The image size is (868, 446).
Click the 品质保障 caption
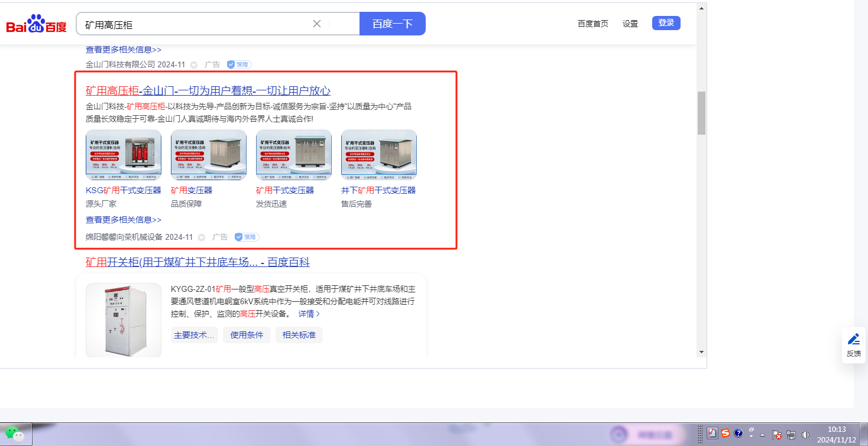(186, 204)
